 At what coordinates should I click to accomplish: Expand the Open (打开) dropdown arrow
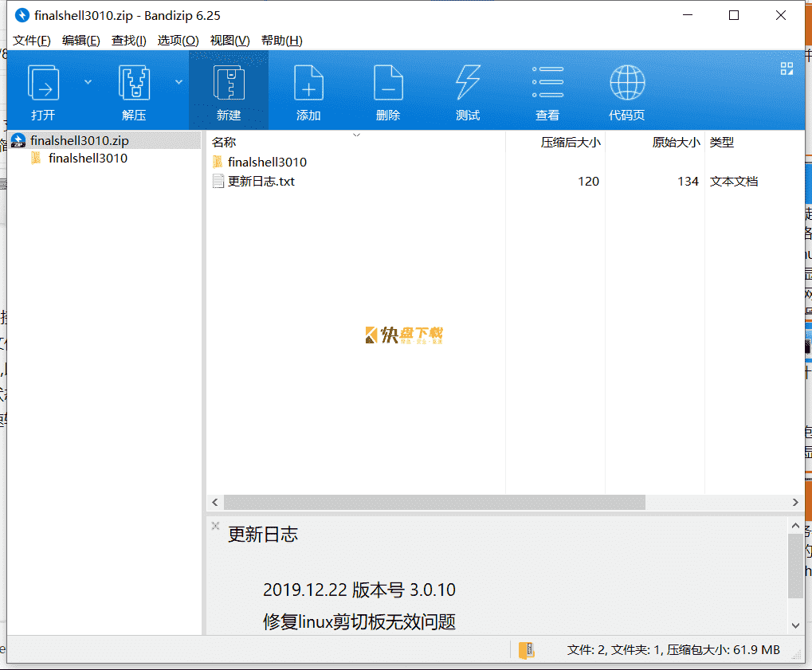tap(88, 82)
